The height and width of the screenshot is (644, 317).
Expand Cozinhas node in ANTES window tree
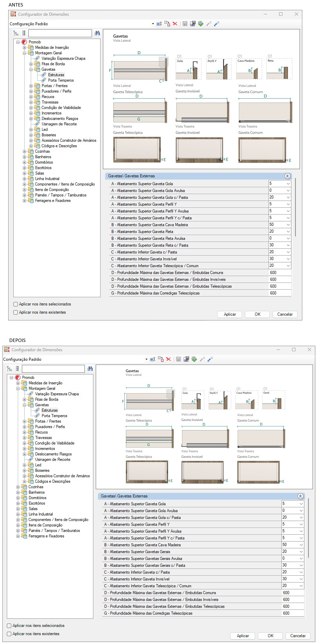25,151
